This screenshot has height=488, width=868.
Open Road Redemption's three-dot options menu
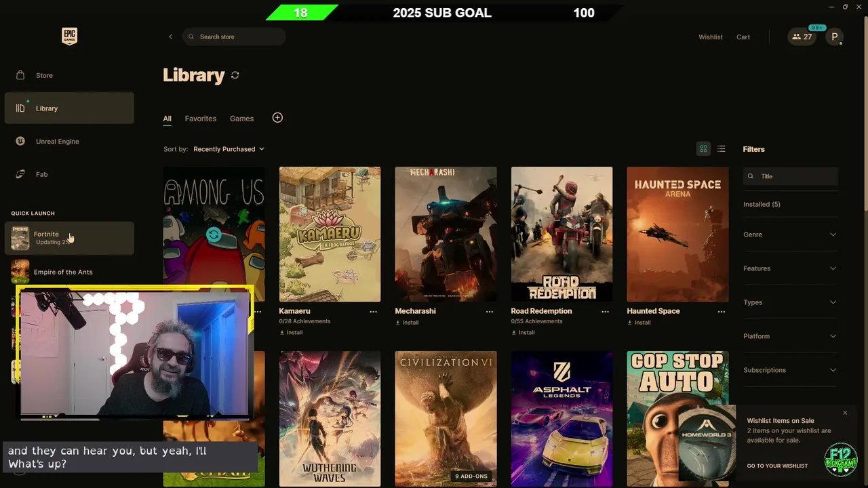pyautogui.click(x=605, y=312)
